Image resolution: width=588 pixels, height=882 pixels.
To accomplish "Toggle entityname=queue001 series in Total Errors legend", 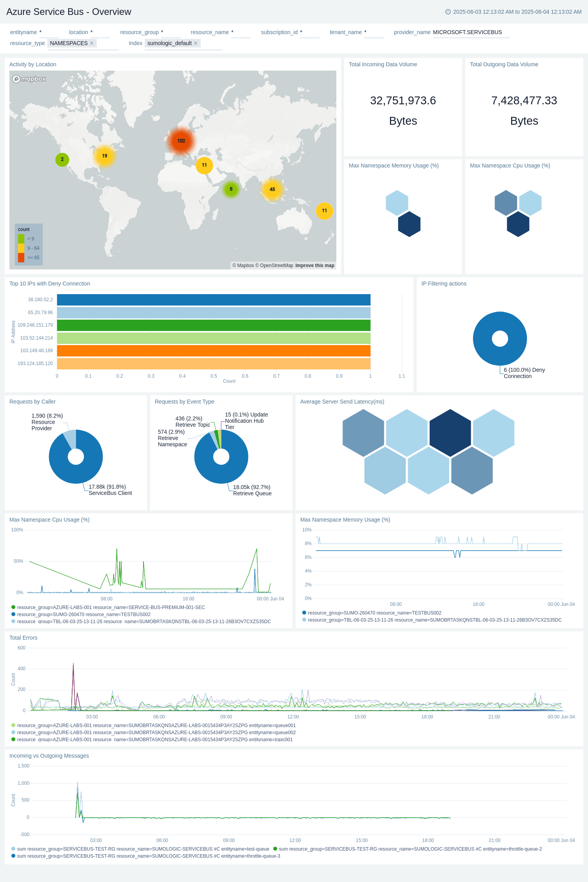I will 154,726.
